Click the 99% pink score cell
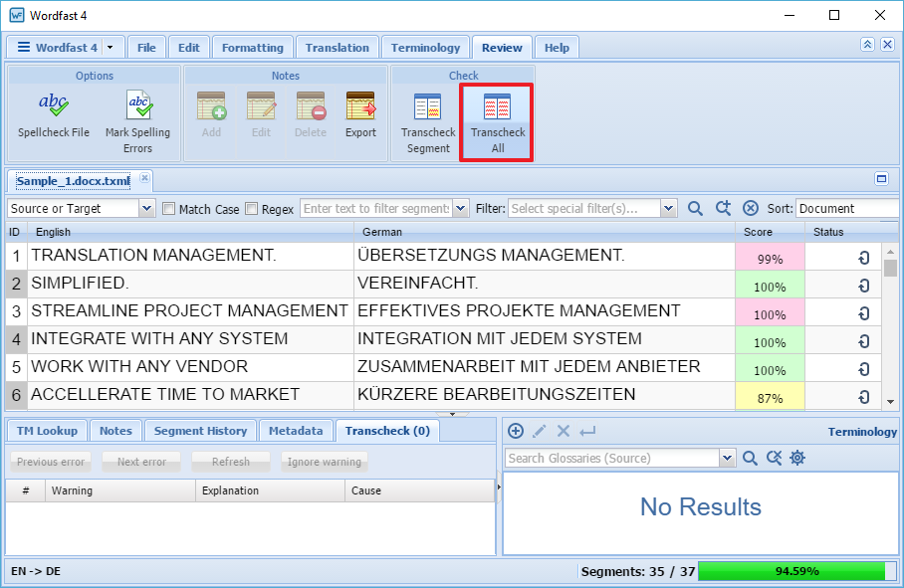The image size is (904, 588). click(x=770, y=258)
